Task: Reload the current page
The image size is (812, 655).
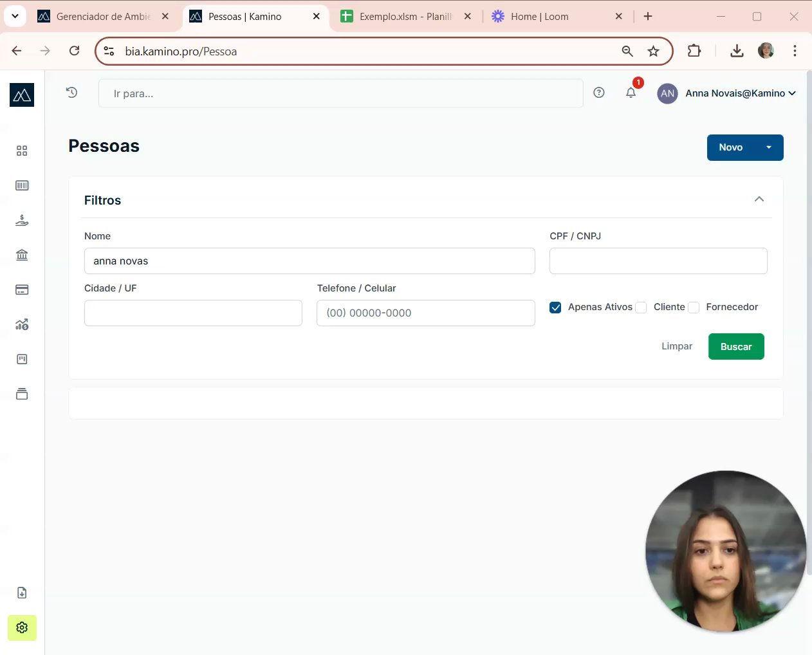Action: tap(75, 51)
